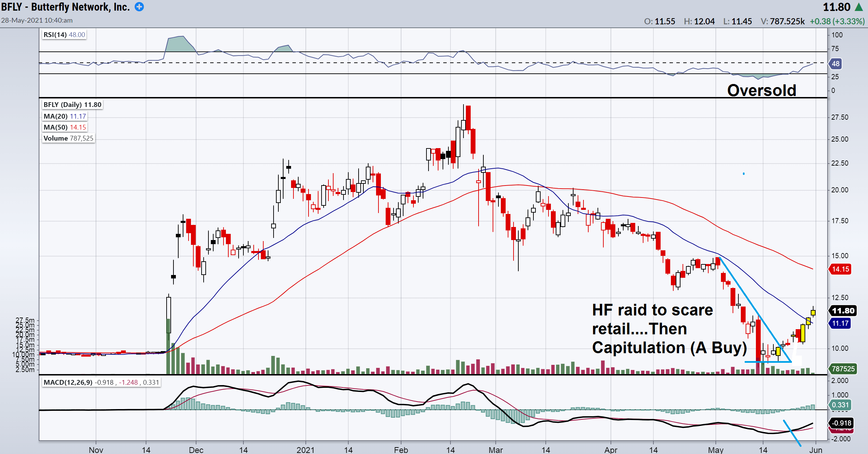Click the May label on the date axis
Screen dimensions: 868x454
715,450
